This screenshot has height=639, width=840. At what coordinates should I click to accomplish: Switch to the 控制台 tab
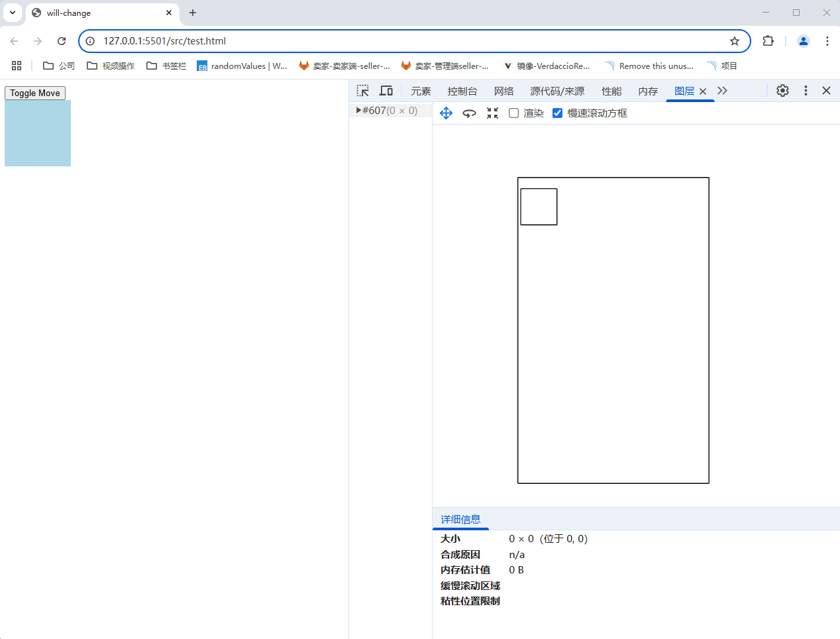[462, 91]
